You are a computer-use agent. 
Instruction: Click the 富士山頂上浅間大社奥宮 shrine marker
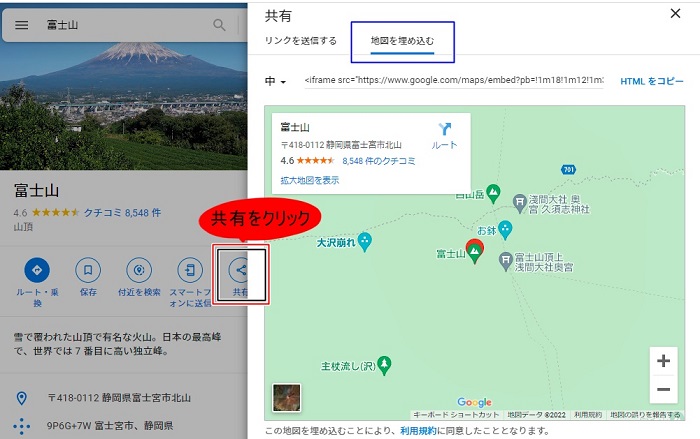505,261
